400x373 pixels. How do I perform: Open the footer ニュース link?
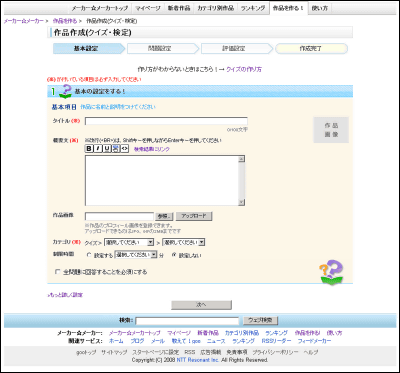[x=216, y=341]
